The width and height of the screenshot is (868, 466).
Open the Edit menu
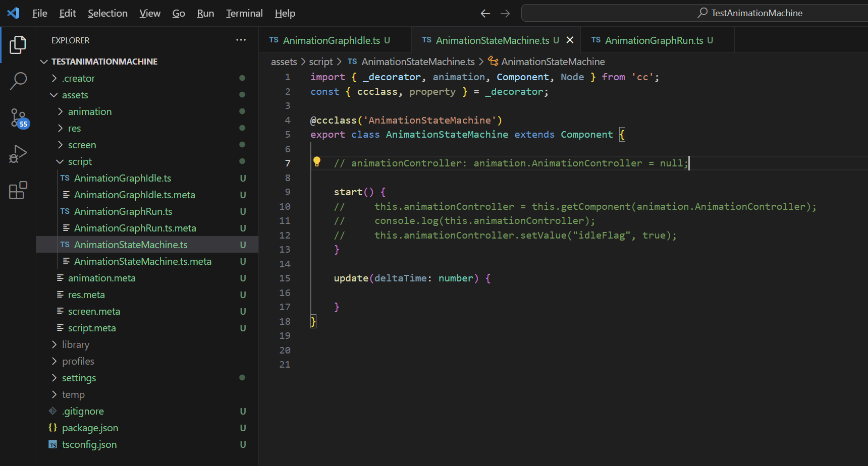point(68,13)
